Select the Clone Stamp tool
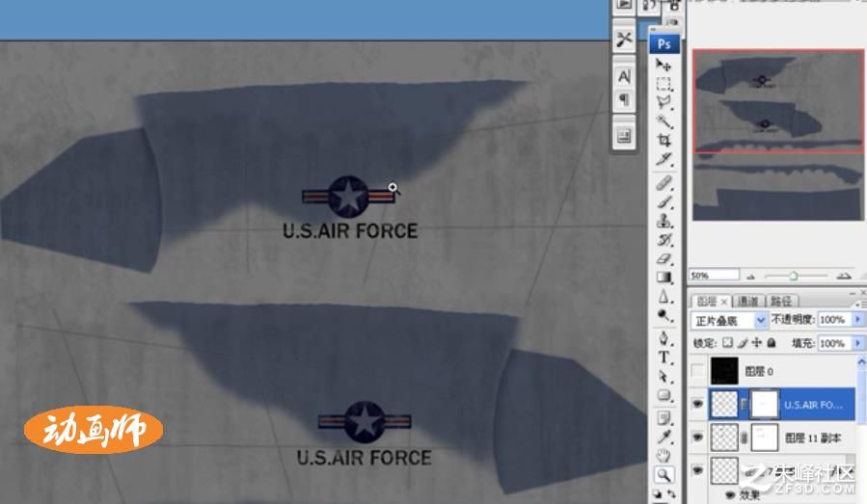Screen dimensions: 867x504 tap(664, 221)
